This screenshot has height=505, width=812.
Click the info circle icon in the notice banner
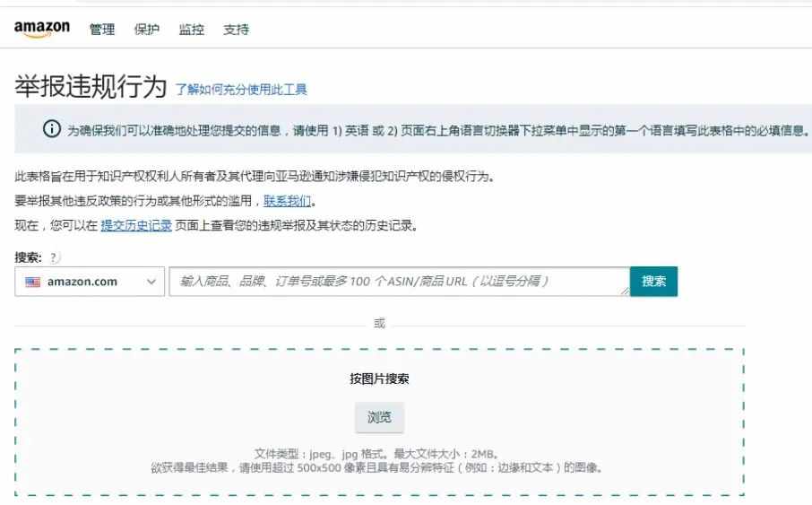[x=52, y=128]
